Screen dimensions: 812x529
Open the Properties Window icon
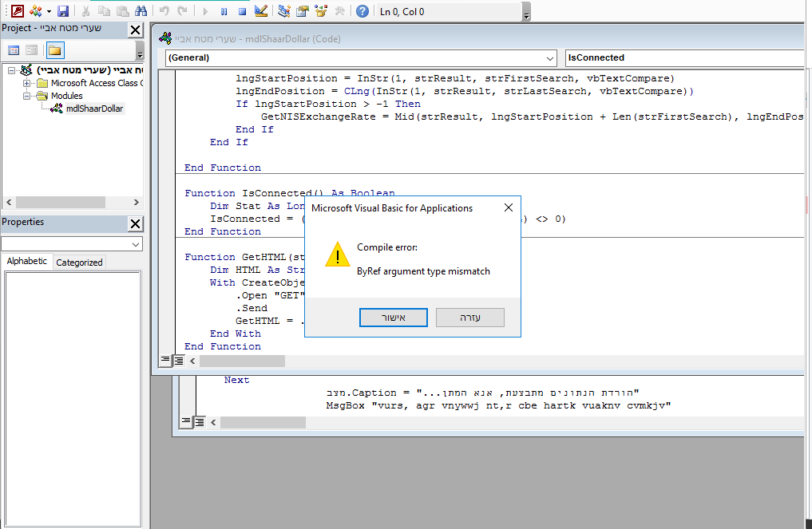coord(303,11)
